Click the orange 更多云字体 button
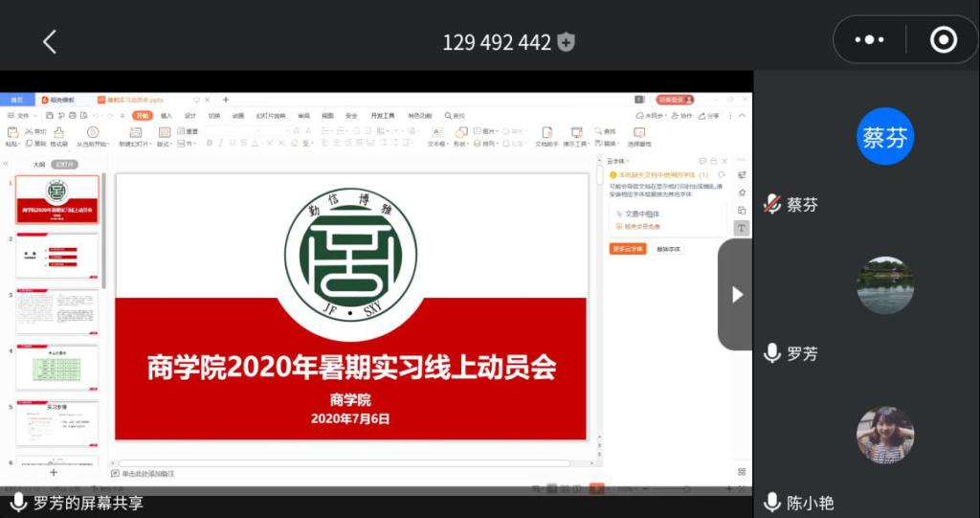The height and width of the screenshot is (518, 980). click(x=628, y=249)
